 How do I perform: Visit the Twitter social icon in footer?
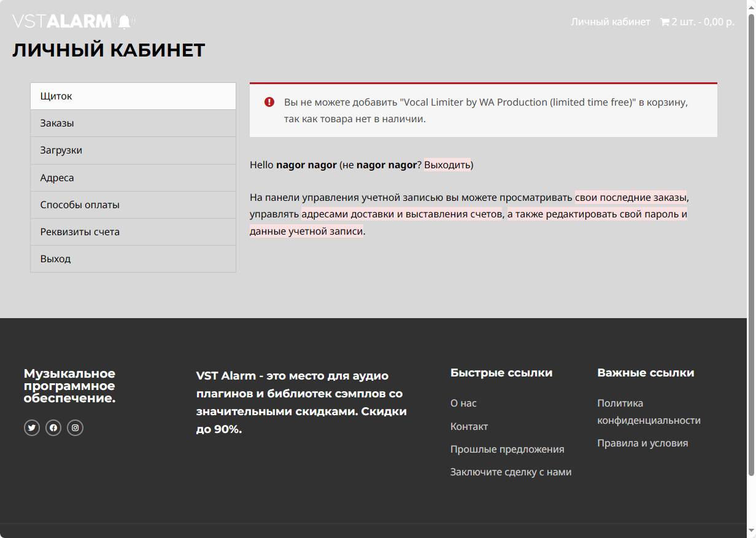point(32,428)
